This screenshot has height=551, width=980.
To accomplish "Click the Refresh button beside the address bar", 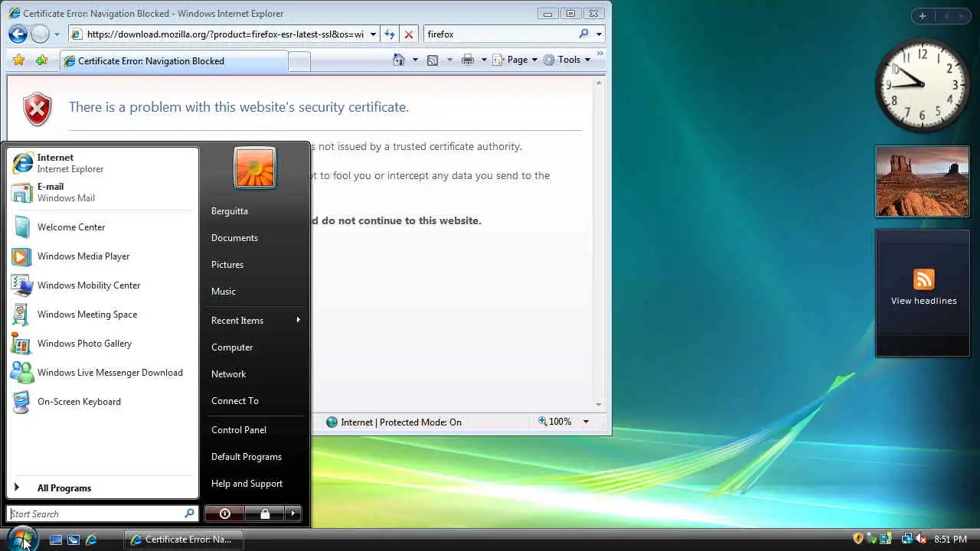I will pyautogui.click(x=390, y=34).
